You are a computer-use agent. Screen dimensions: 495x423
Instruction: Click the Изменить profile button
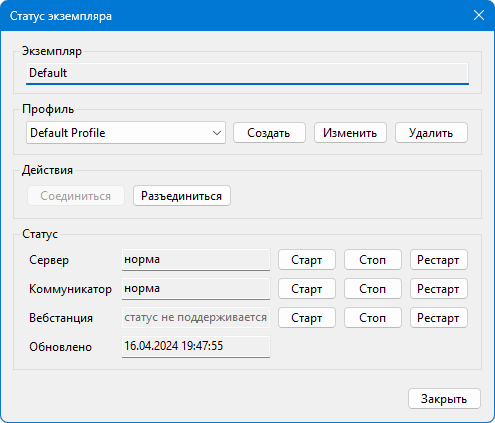coord(350,133)
